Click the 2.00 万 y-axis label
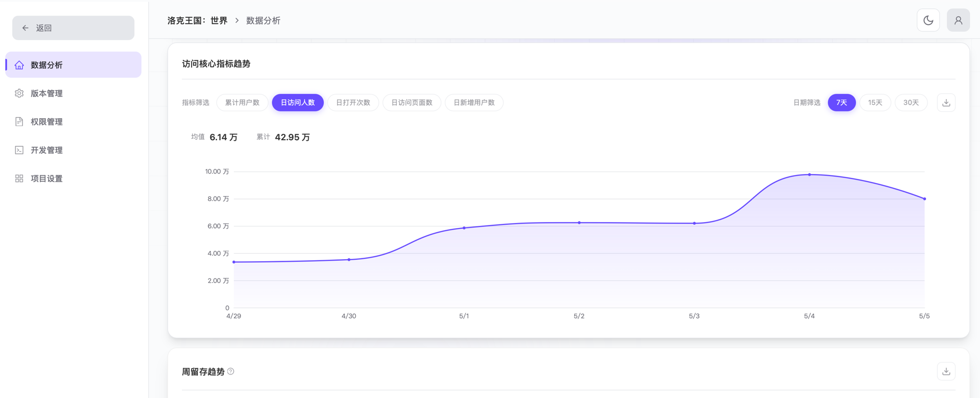This screenshot has height=398, width=980. (x=218, y=281)
